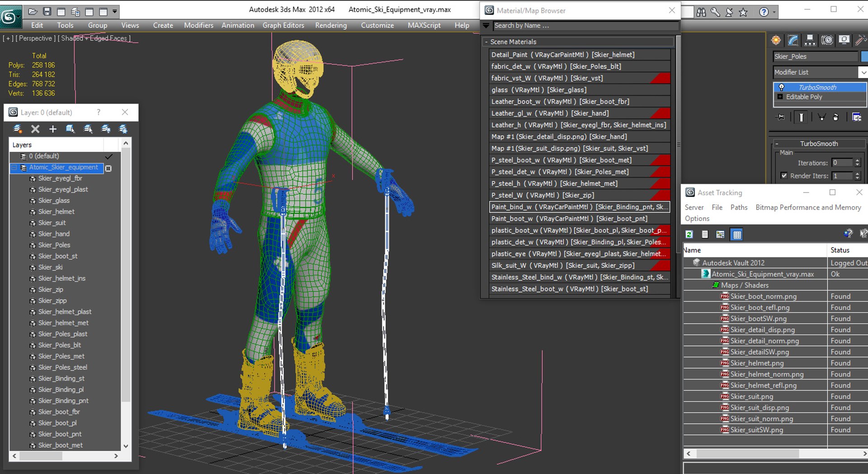Click the Refresh icon in Asset Tracking
868x474 pixels.
[x=689, y=234]
